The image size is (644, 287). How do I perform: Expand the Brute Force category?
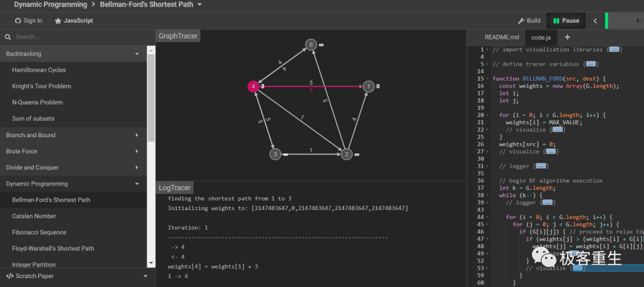137,152
